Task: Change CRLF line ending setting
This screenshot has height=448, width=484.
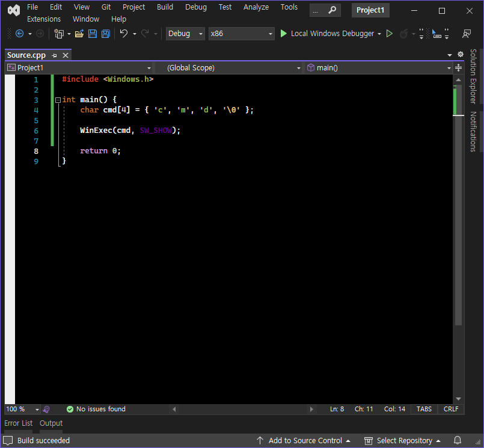Action: tap(451, 409)
